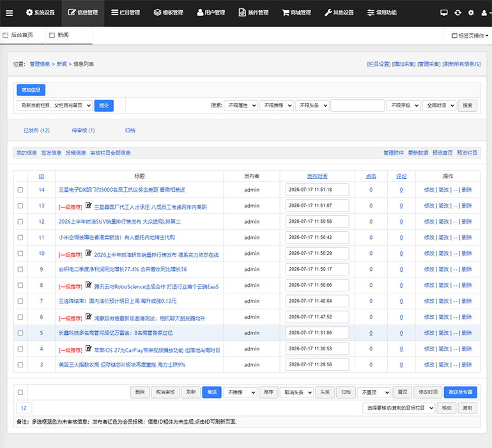Viewport: 492px width, 448px height.
Task: Click the 管理附件 link
Action: coord(394,153)
